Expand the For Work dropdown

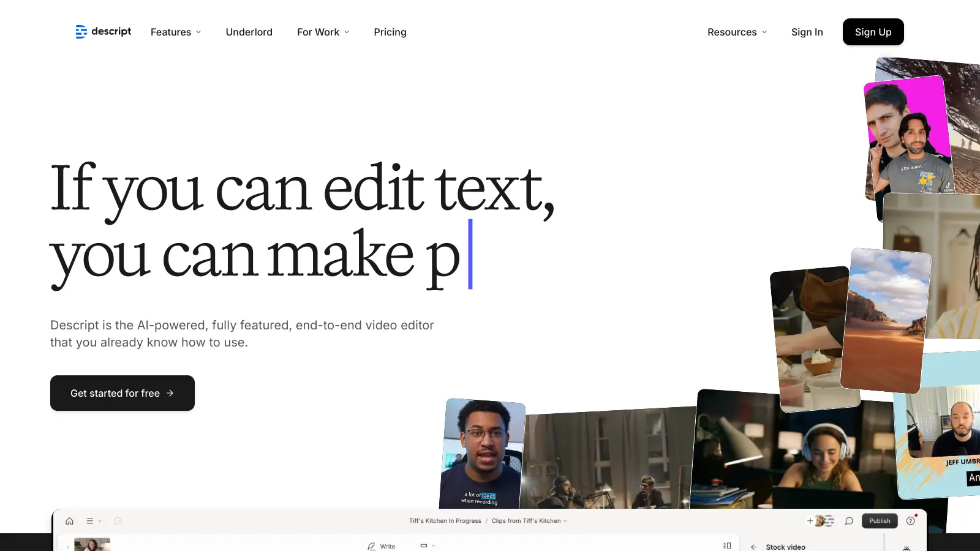tap(323, 32)
